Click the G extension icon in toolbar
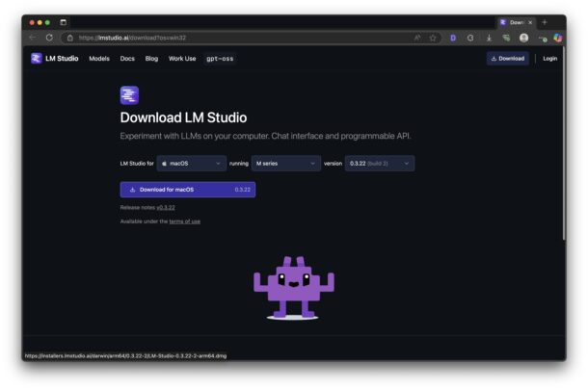588x390 pixels. (x=470, y=38)
